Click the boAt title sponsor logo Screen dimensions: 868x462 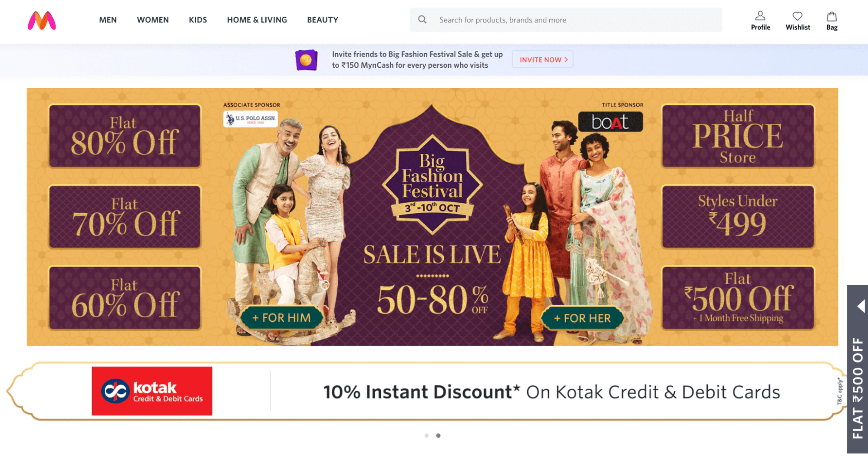click(x=610, y=122)
